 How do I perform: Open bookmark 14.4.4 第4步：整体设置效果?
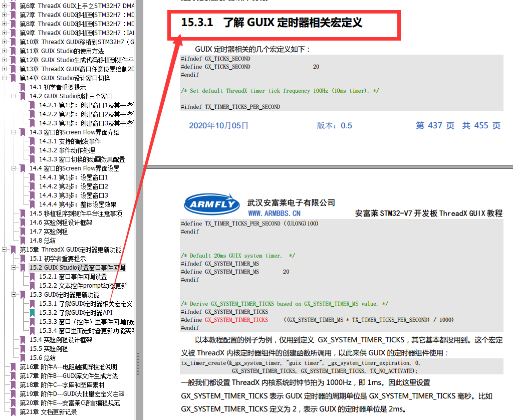click(x=78, y=204)
